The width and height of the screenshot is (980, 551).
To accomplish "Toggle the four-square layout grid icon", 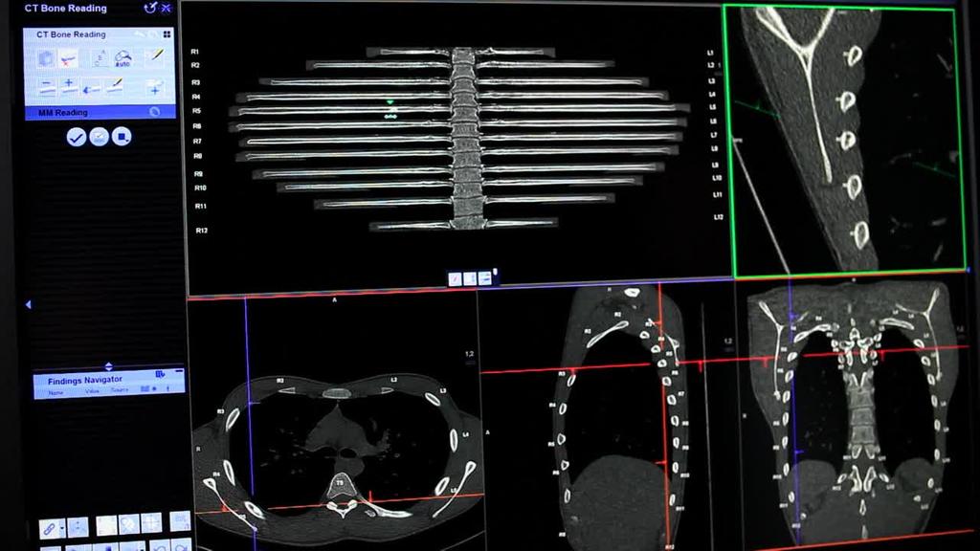I will coord(167,34).
